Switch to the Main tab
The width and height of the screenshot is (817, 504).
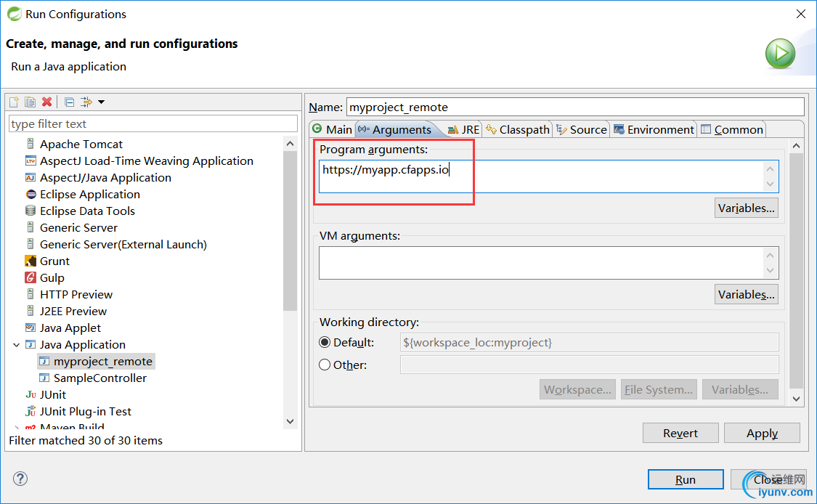pos(333,129)
